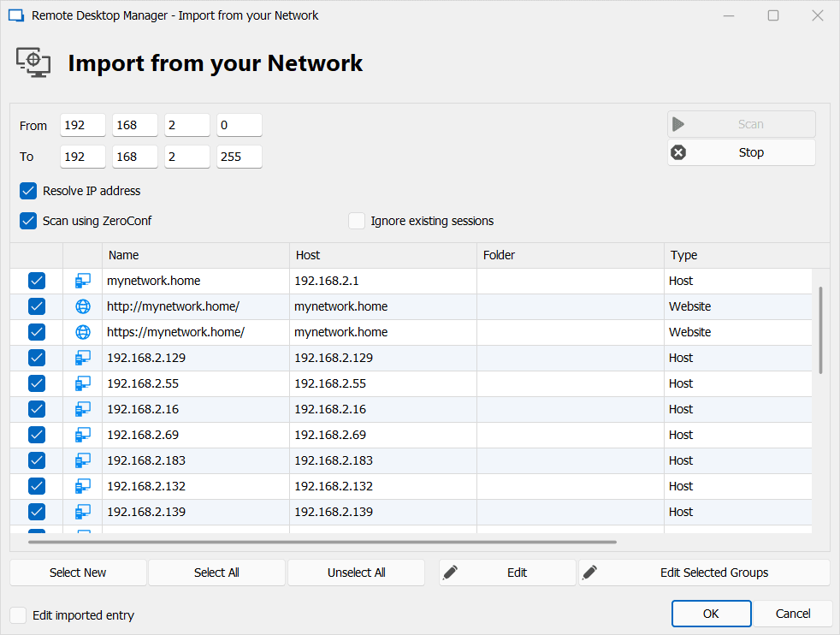
Task: Select host cell 192.168.2.55
Action: (x=383, y=383)
